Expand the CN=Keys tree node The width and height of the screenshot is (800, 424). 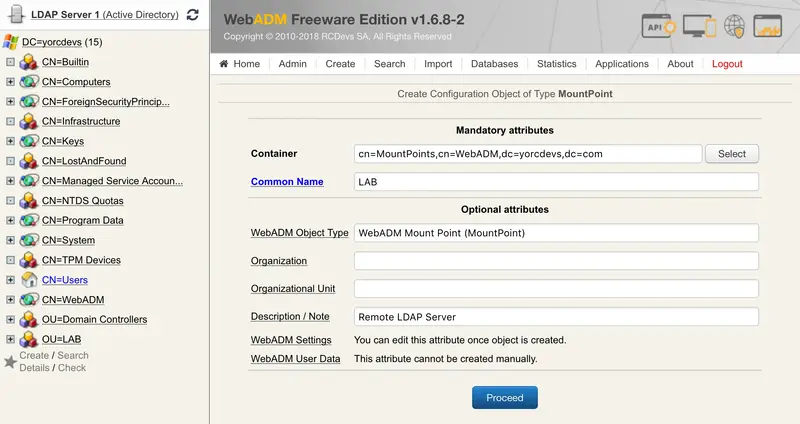(x=10, y=141)
